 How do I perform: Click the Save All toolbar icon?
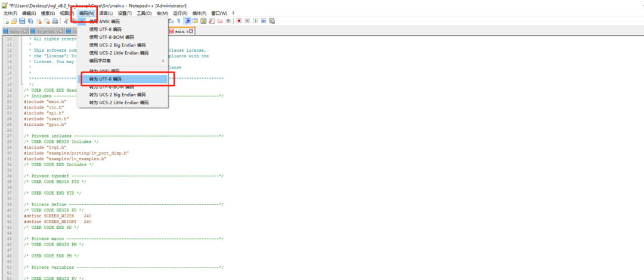pyautogui.click(x=30, y=21)
